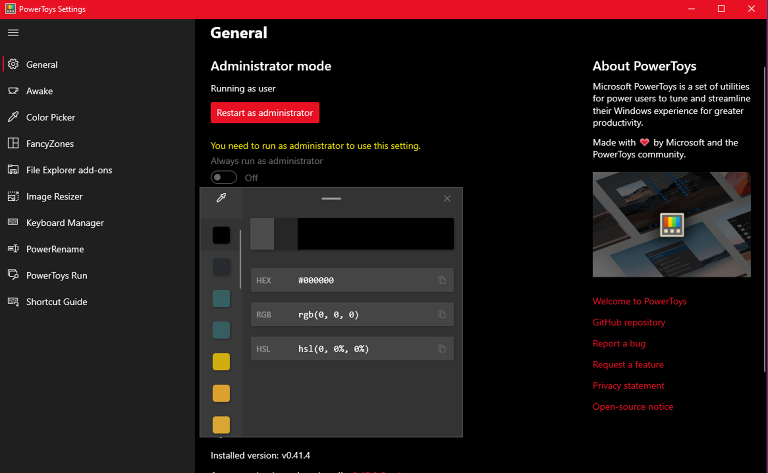Select the black swatch in color history
This screenshot has height=473, width=768.
pos(221,235)
